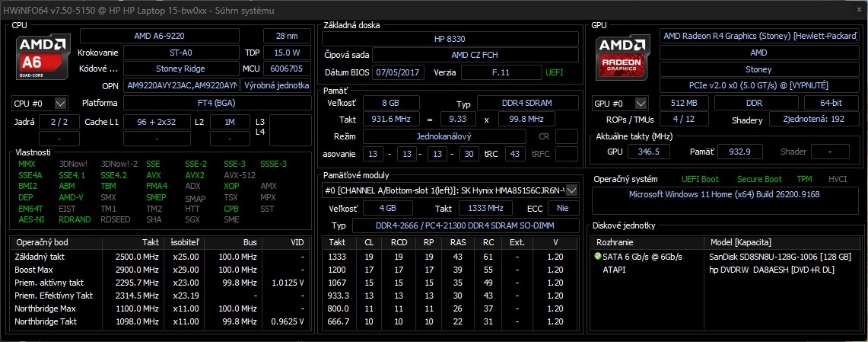Viewport: 868px width, 342px height.
Task: Click the Operačný bod column header
Action: pos(56,243)
